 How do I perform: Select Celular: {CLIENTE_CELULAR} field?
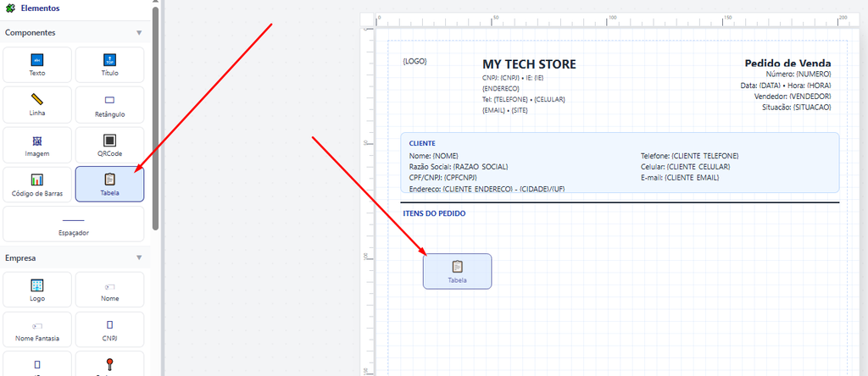(x=685, y=167)
